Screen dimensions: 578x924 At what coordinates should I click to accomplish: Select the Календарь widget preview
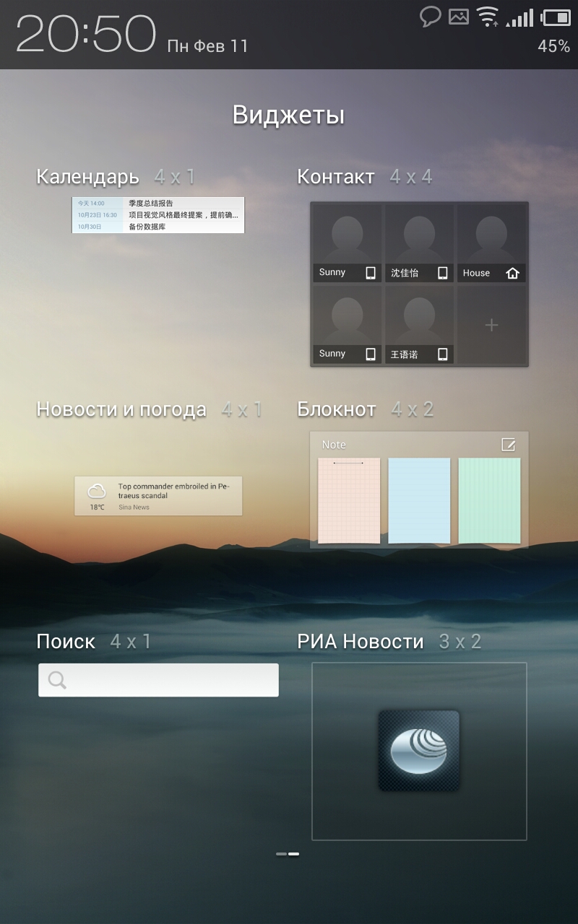(x=158, y=215)
